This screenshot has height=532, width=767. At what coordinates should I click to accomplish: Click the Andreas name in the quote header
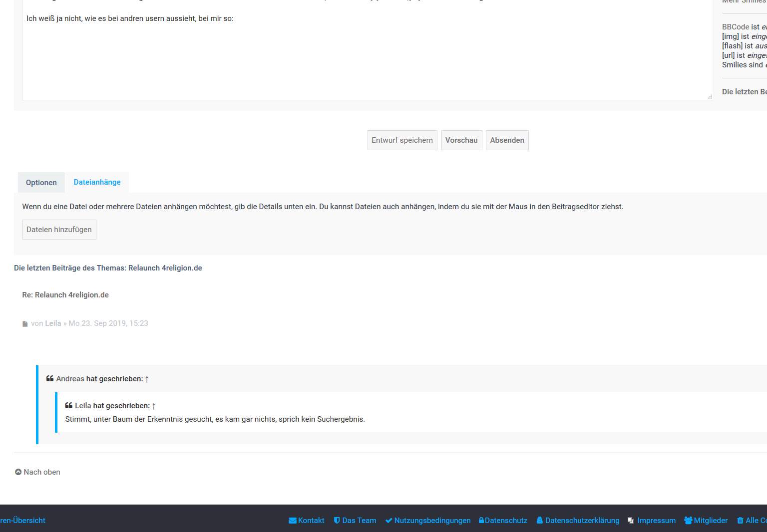point(70,379)
